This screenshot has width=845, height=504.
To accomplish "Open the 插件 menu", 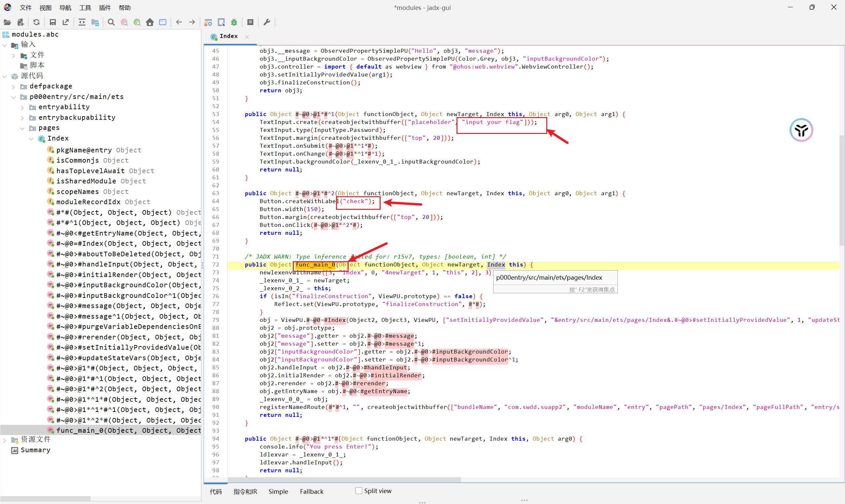I will pyautogui.click(x=105, y=8).
